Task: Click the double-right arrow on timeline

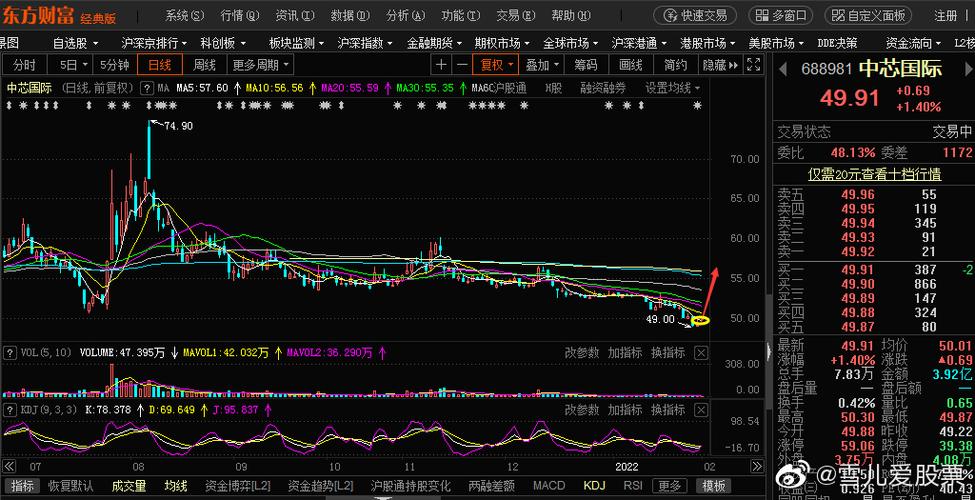Action: click(x=756, y=466)
